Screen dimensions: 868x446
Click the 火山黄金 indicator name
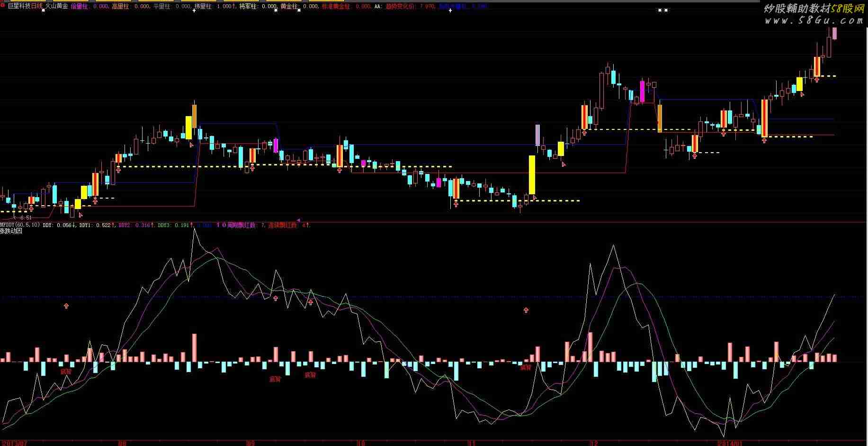pos(56,6)
